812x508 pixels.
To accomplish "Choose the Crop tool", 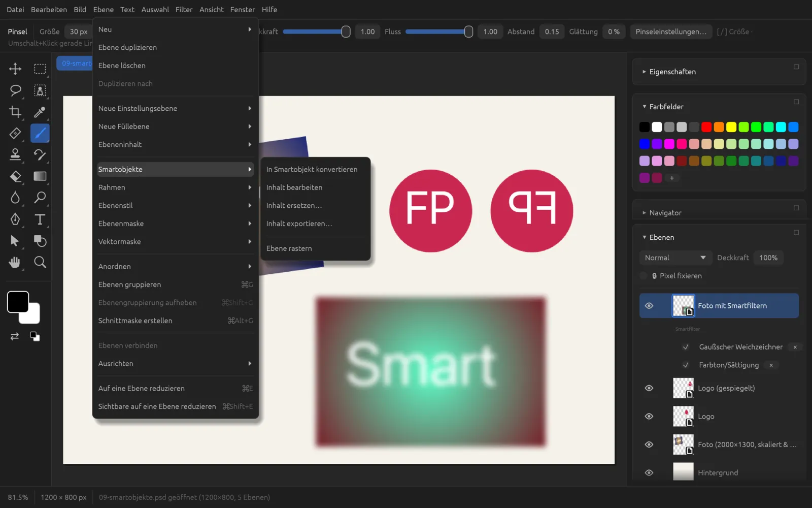I will [15, 112].
